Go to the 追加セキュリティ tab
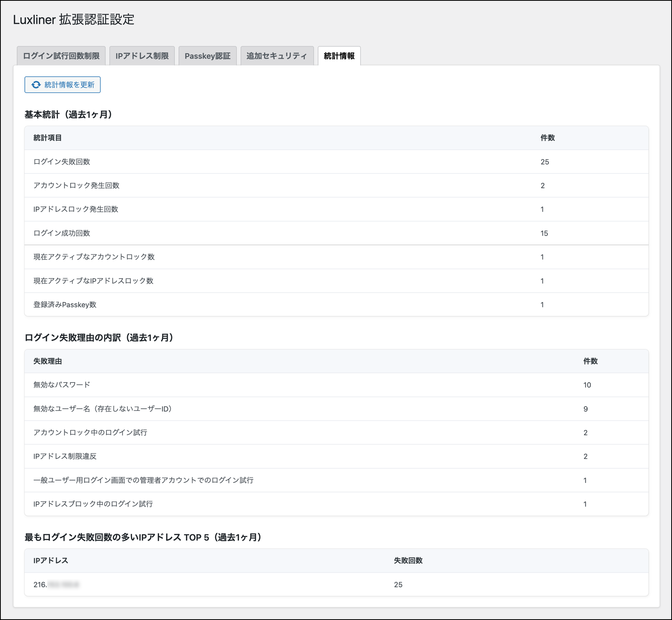 pyautogui.click(x=277, y=56)
